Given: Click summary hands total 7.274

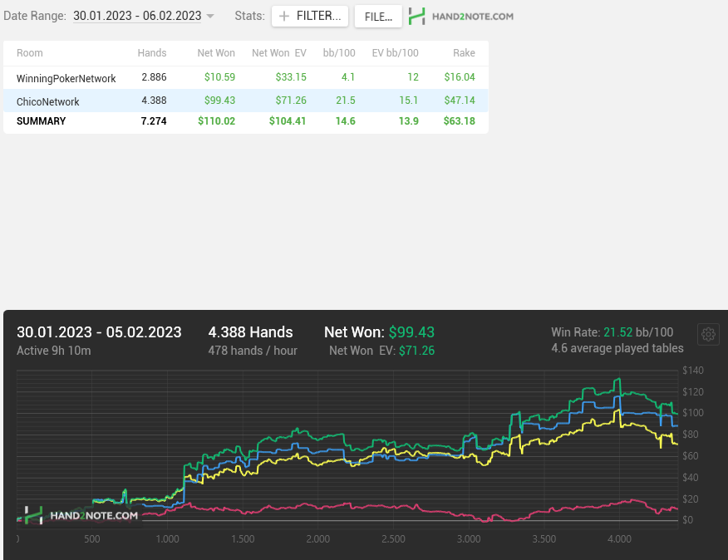Looking at the screenshot, I should coord(154,121).
